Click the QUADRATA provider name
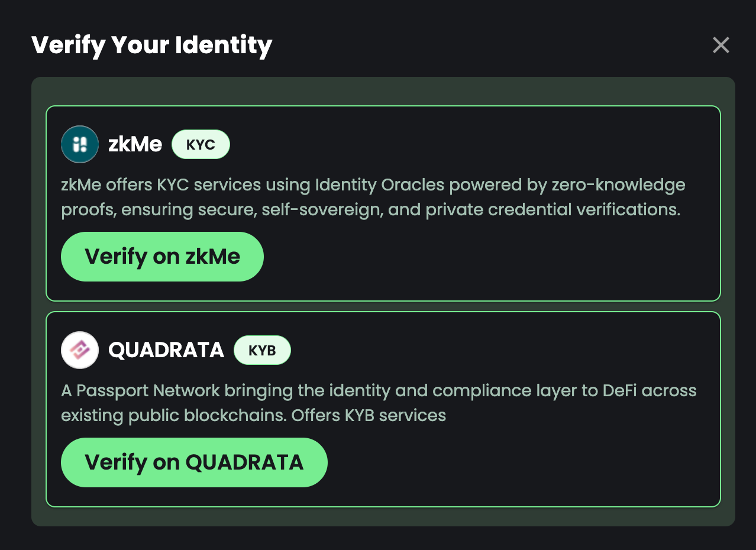The width and height of the screenshot is (756, 550). pyautogui.click(x=166, y=350)
